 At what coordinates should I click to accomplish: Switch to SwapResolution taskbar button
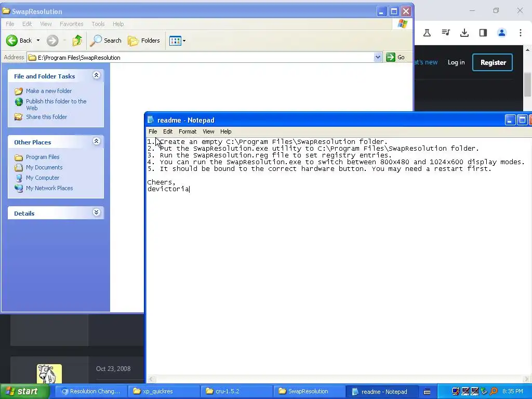(310, 391)
